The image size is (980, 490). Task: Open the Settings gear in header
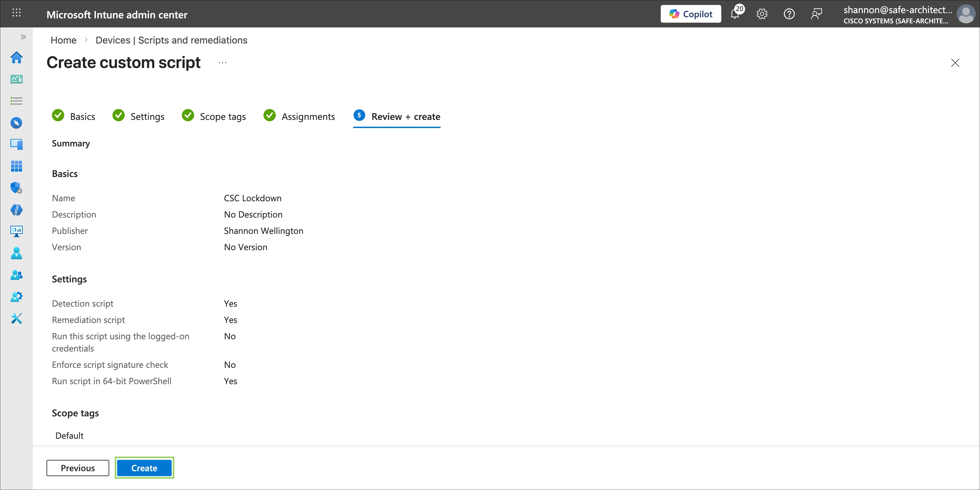click(x=762, y=14)
